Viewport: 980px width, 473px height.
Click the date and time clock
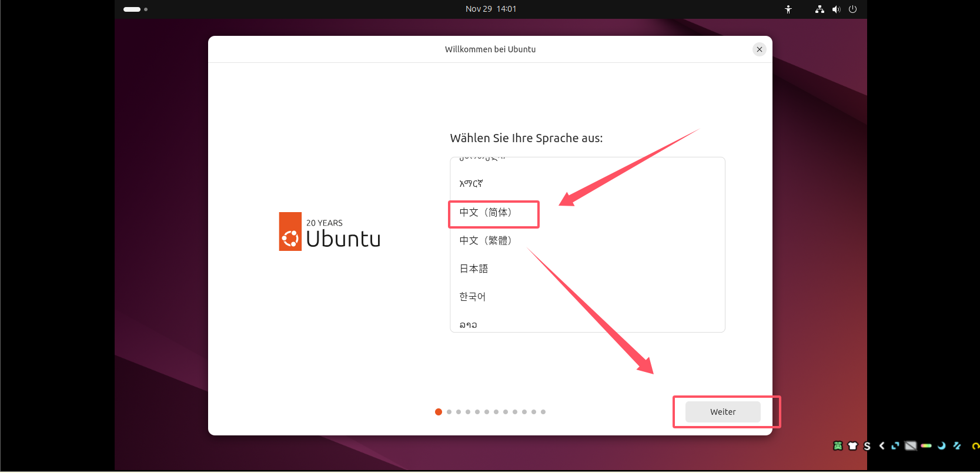[491, 9]
